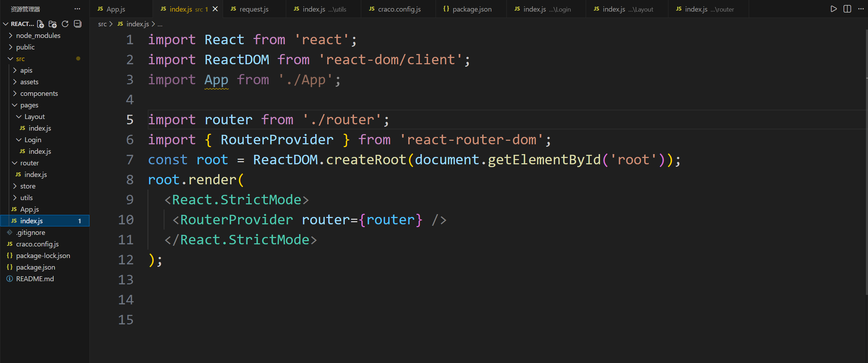
Task: Open explorer panel more actions menu
Action: pos(77,9)
